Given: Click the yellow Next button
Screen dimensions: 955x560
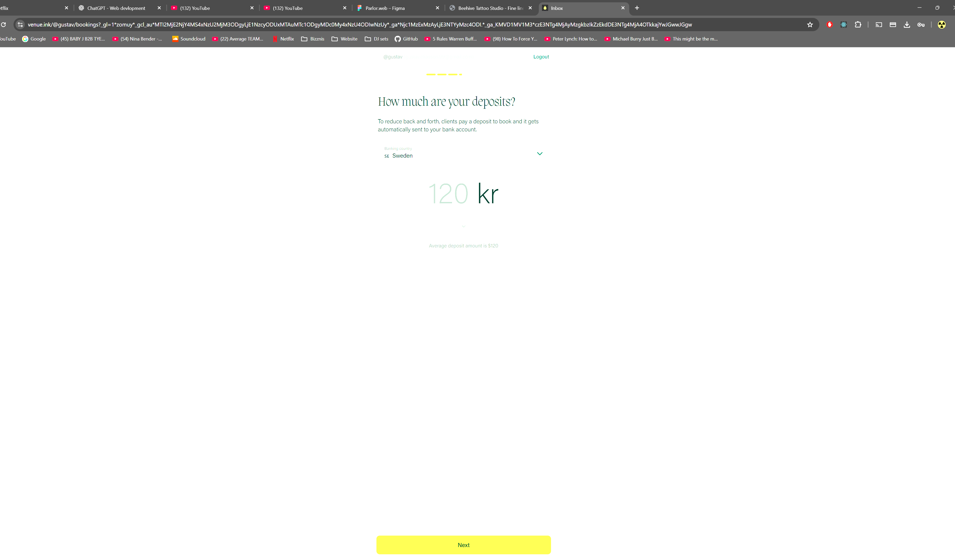Looking at the screenshot, I should click(463, 545).
